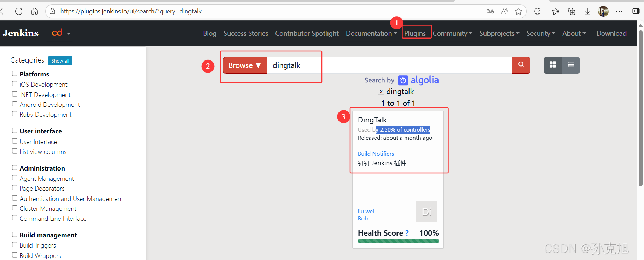This screenshot has width=644, height=260.
Task: Open the browser profile avatar
Action: coord(603,11)
